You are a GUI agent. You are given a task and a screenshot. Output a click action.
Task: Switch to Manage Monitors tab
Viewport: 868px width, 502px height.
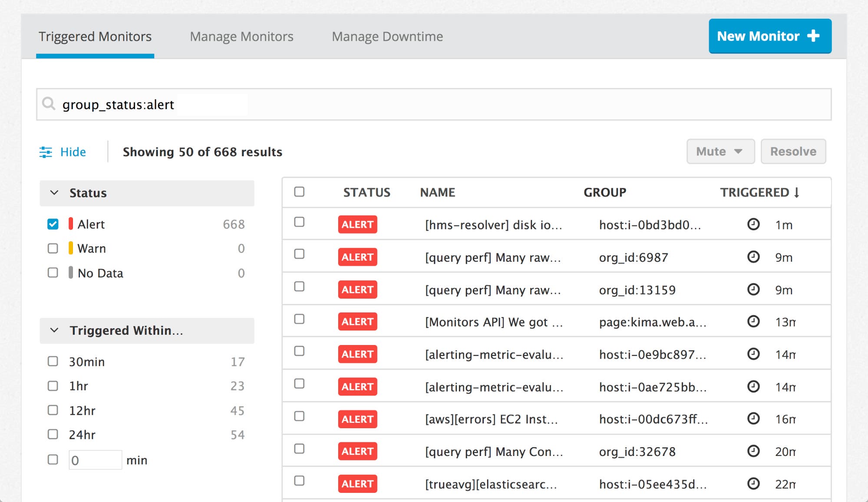coord(241,37)
